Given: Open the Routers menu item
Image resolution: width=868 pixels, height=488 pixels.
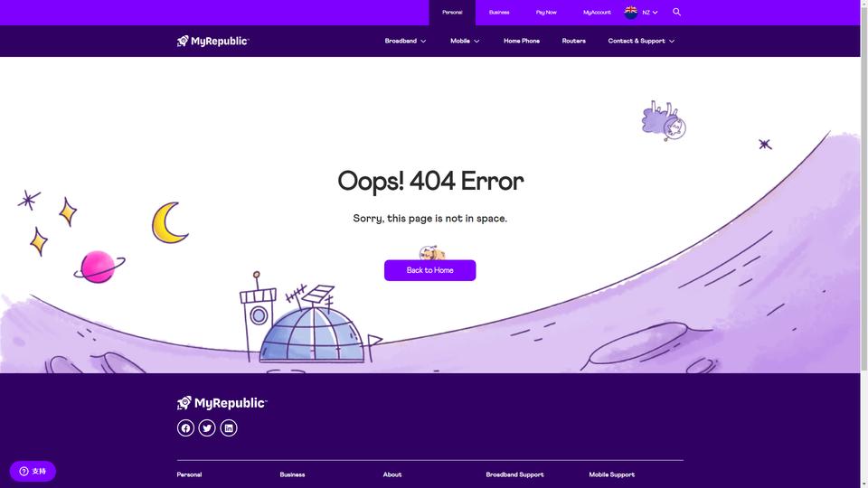Looking at the screenshot, I should (573, 41).
